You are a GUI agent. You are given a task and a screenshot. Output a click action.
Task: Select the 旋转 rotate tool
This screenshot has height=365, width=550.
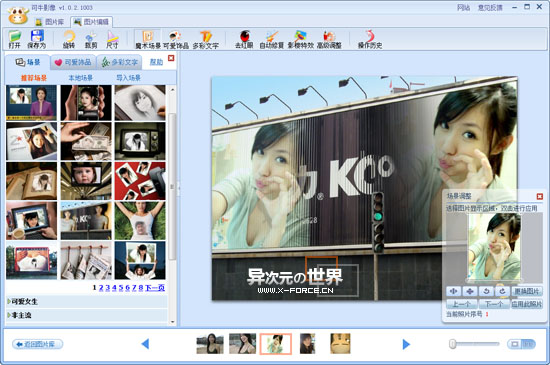coord(69,39)
